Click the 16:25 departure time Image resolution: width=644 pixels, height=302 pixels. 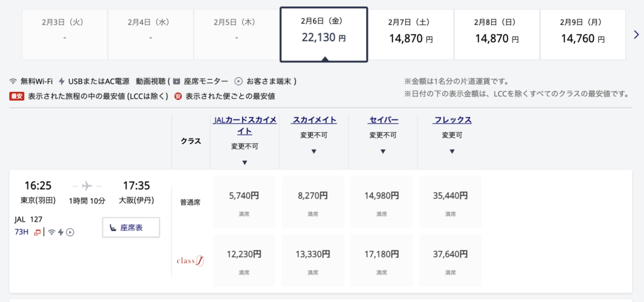tap(37, 186)
